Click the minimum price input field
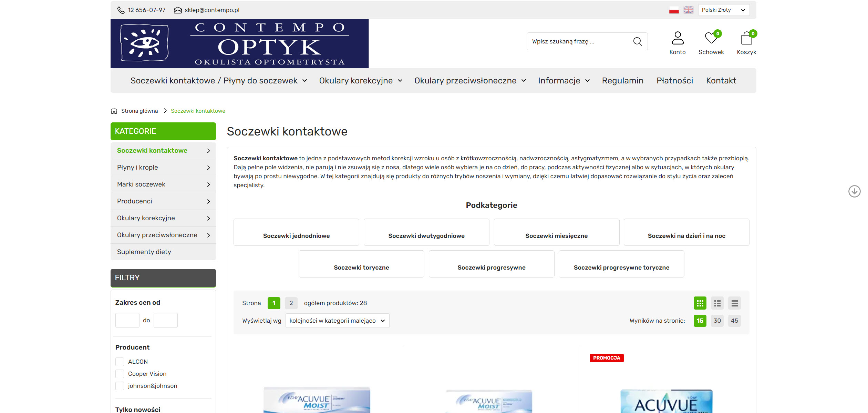The image size is (868, 413). pos(127,320)
